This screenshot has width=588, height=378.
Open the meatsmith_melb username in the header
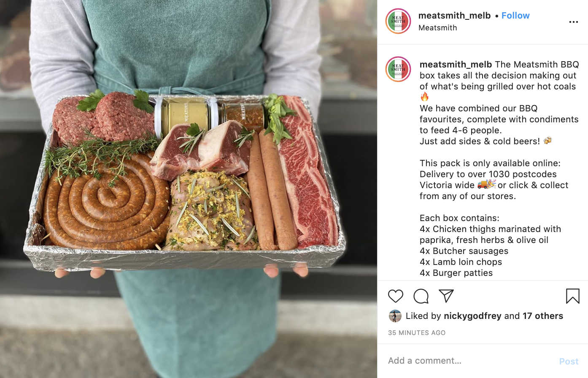point(454,16)
